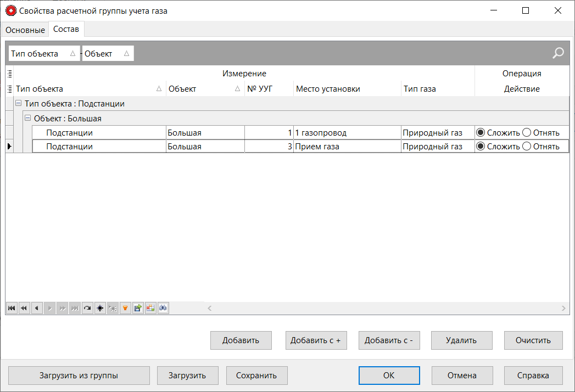Viewport: 575px width, 392px height.
Task: Click the export save icon in navigator
Action: pos(137,309)
